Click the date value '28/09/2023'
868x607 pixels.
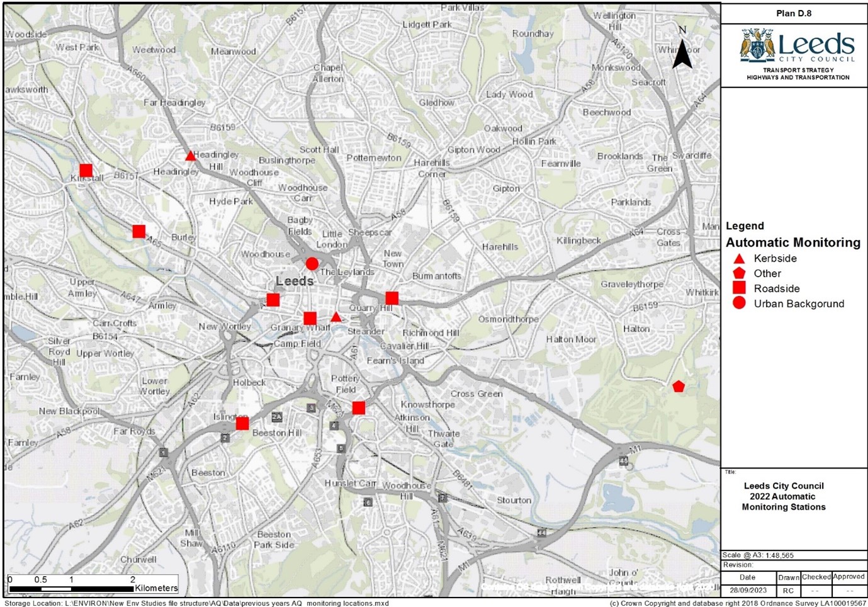(748, 591)
